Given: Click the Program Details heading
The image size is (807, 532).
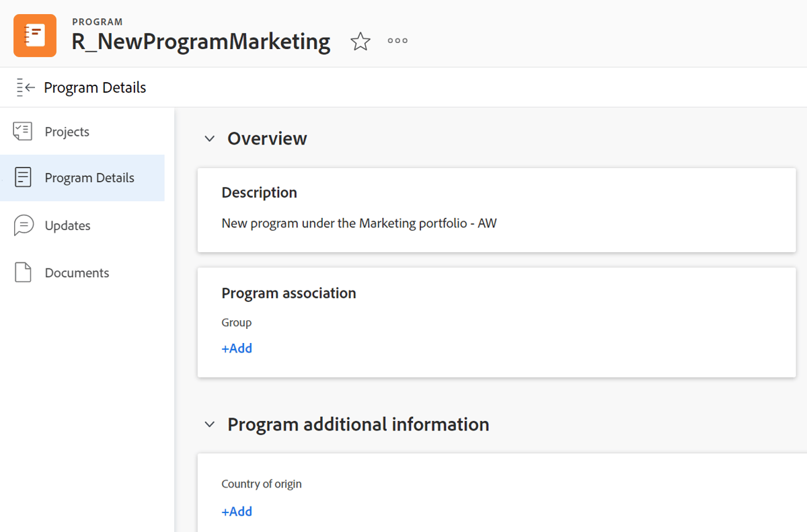Looking at the screenshot, I should click(x=95, y=87).
